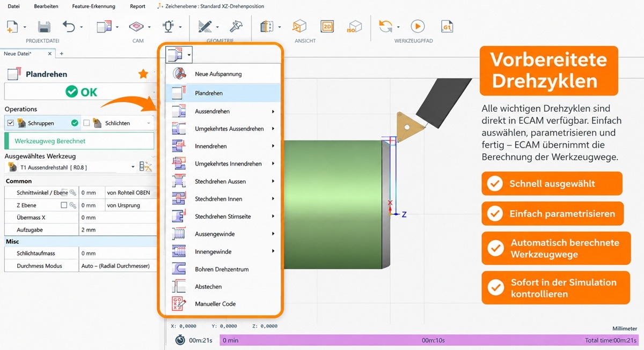Open the 2D view icon
Viewport: 644px width, 350px height.
point(327,26)
